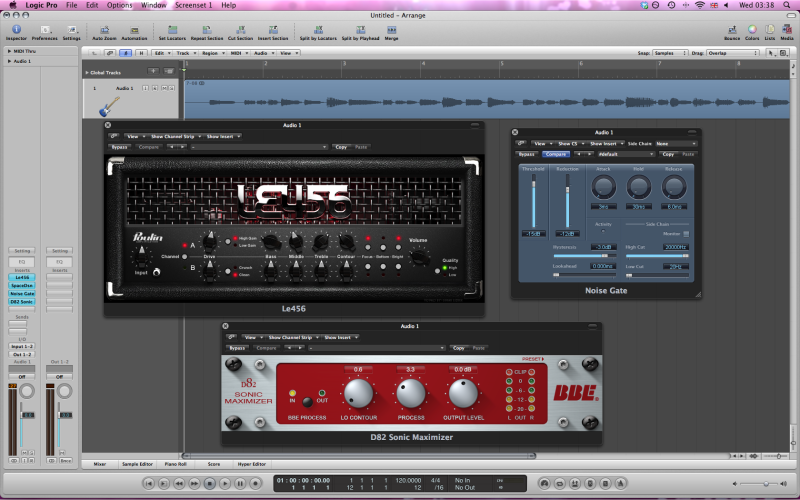Open the Snap dropdown set to Samples

point(671,53)
